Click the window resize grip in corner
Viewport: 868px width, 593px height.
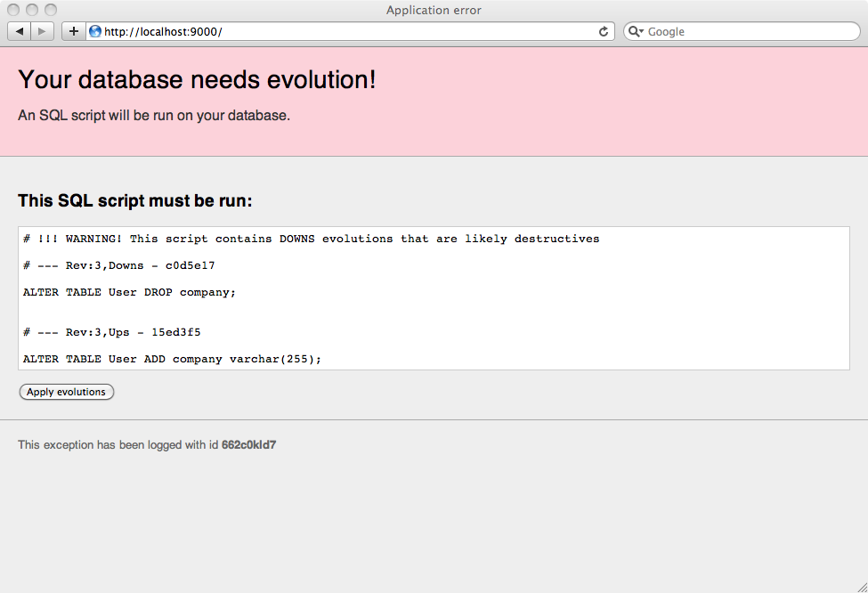(x=860, y=585)
